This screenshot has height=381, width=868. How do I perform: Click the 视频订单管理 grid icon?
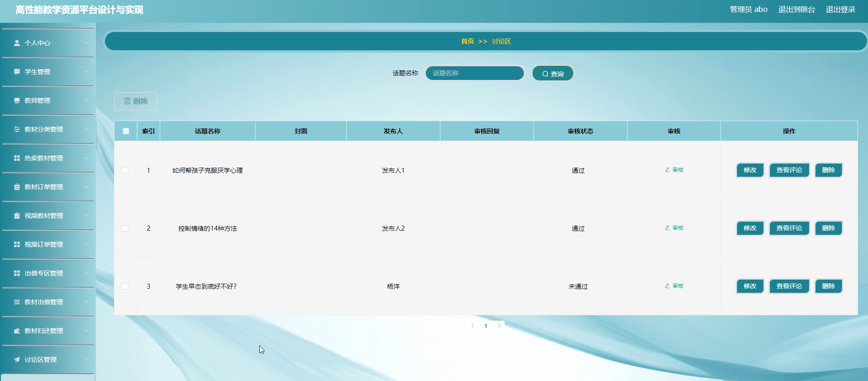17,244
